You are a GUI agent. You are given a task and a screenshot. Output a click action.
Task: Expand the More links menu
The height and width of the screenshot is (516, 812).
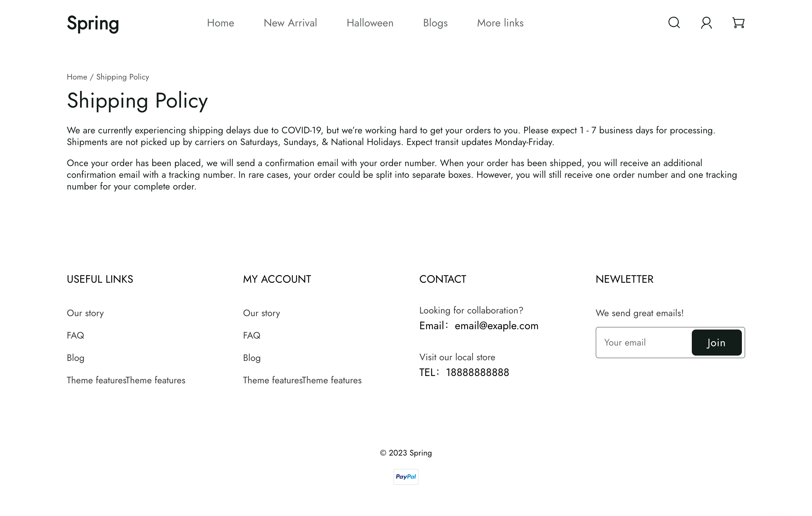[500, 23]
